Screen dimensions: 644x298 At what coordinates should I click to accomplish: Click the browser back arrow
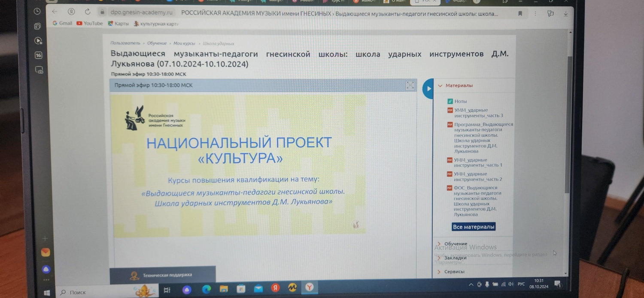click(54, 12)
